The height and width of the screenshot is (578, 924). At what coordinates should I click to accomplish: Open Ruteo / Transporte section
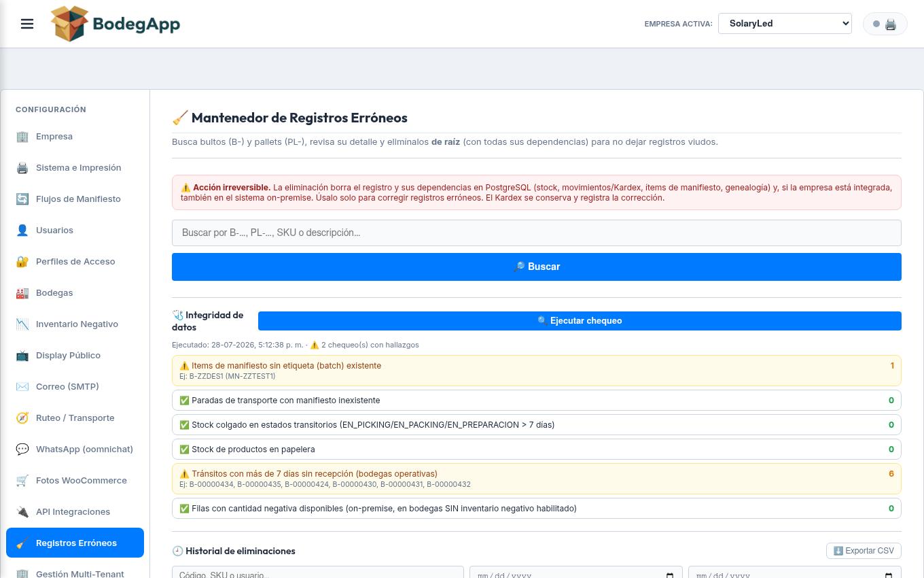(x=75, y=418)
